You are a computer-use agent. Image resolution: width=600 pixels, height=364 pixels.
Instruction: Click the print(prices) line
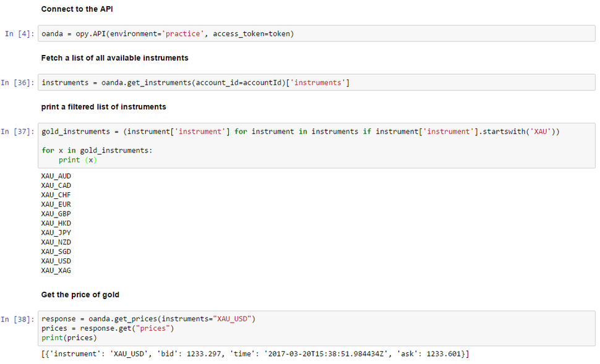click(69, 338)
